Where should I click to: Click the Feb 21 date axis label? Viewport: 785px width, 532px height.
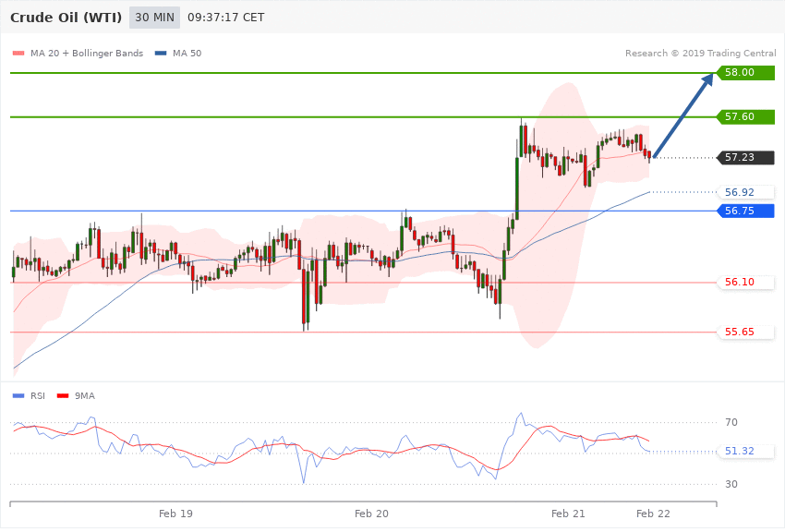pyautogui.click(x=568, y=514)
